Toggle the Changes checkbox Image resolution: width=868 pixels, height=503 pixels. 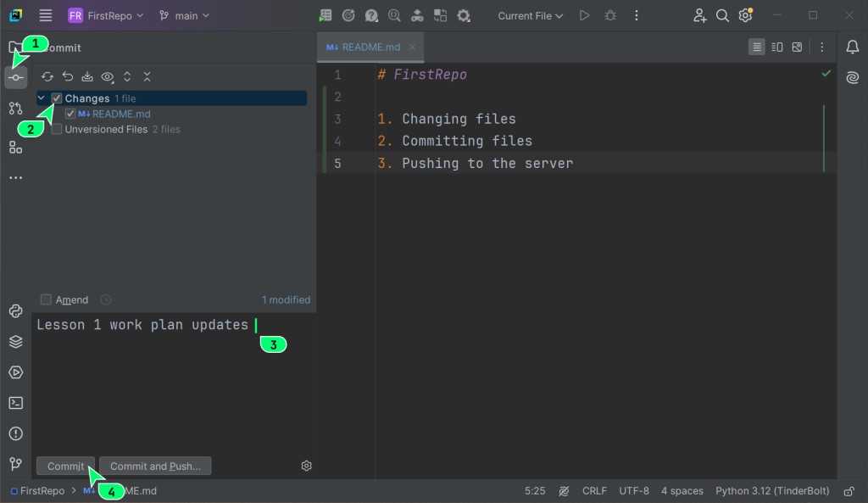pos(57,98)
